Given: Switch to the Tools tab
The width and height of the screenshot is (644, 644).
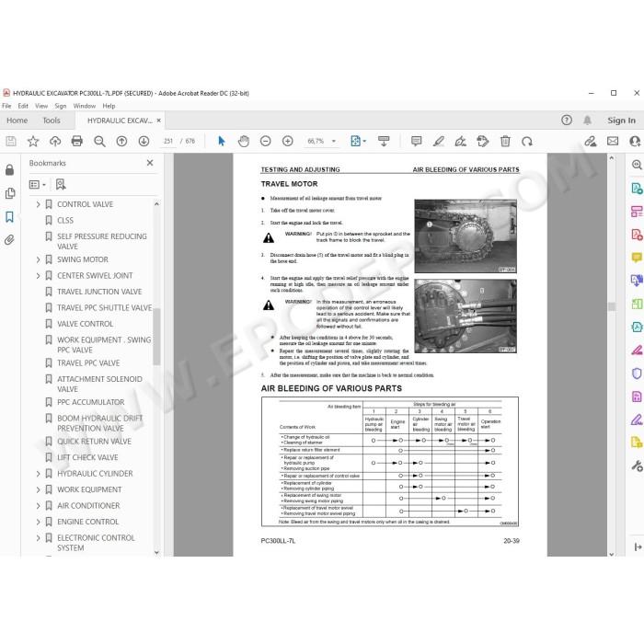Looking at the screenshot, I should 52,121.
